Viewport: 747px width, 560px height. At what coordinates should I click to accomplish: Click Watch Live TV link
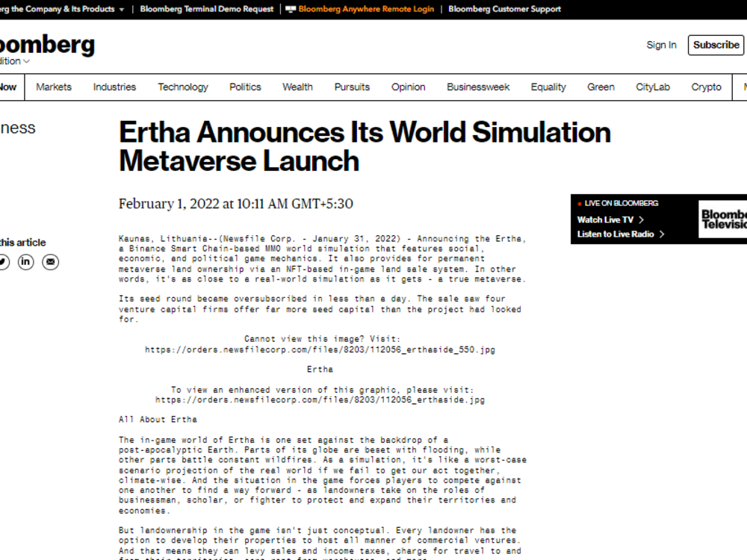[x=605, y=220]
